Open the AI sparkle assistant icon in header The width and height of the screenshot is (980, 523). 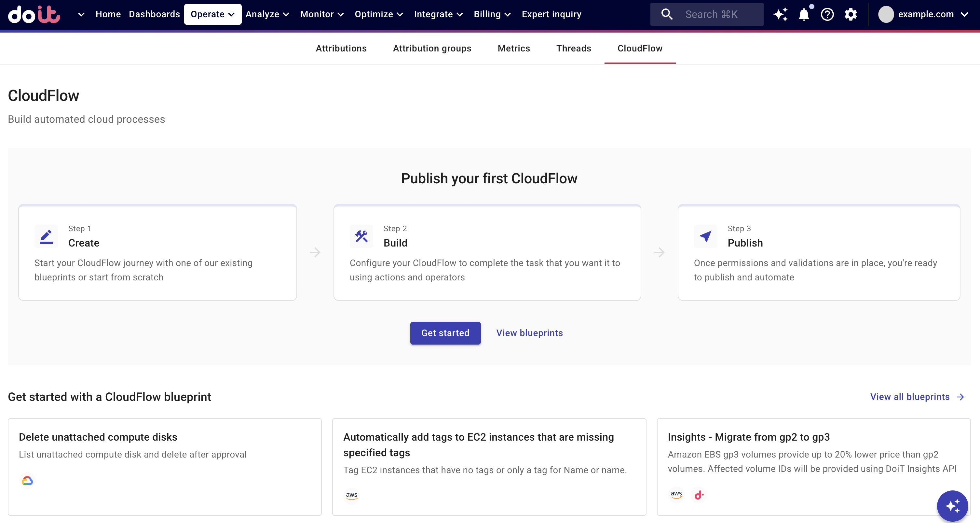pyautogui.click(x=781, y=14)
